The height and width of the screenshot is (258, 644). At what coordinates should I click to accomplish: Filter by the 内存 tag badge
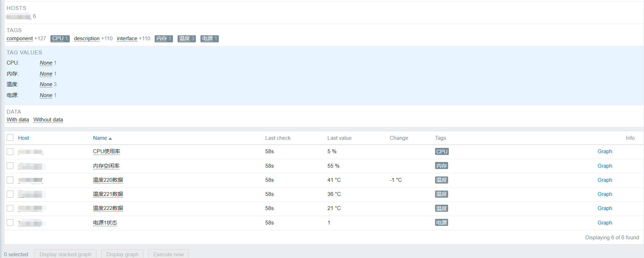tap(163, 38)
